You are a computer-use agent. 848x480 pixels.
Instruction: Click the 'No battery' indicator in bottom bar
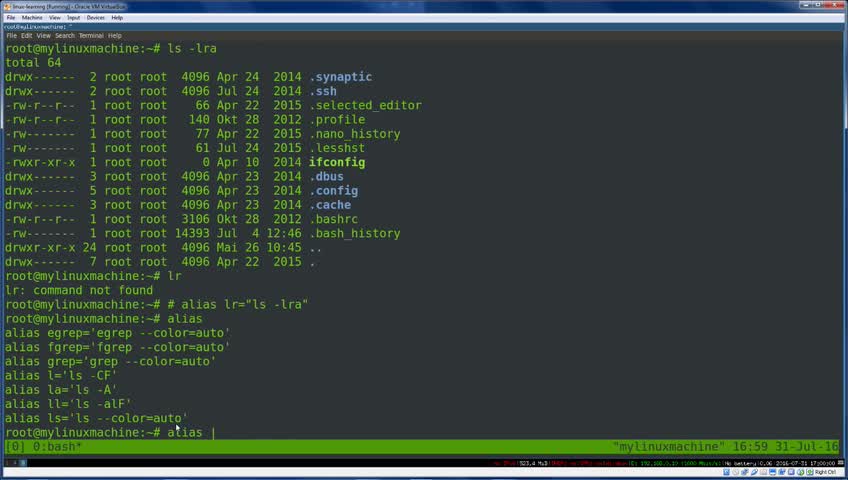739,463
